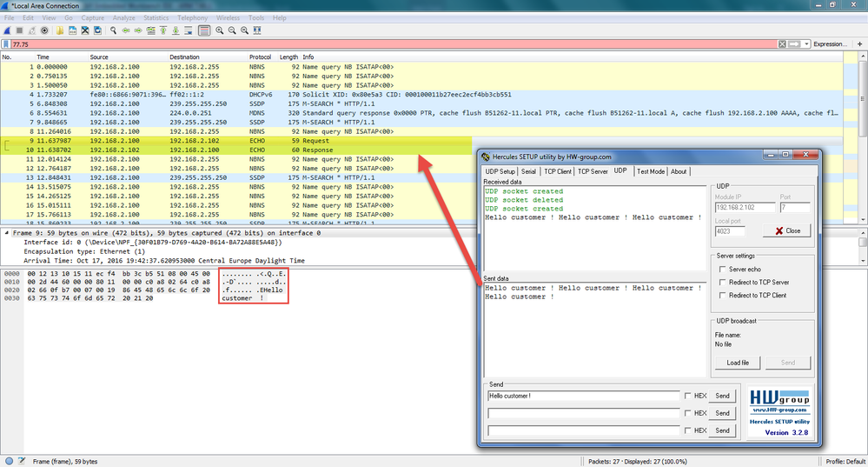Viewport: 868px width, 467px height.
Task: Open the Capture menu
Action: [92, 17]
